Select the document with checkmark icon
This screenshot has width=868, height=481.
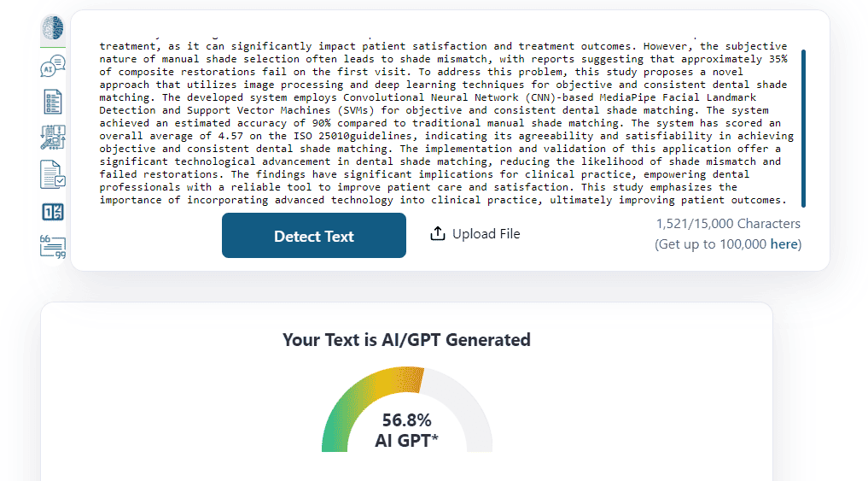click(x=53, y=174)
